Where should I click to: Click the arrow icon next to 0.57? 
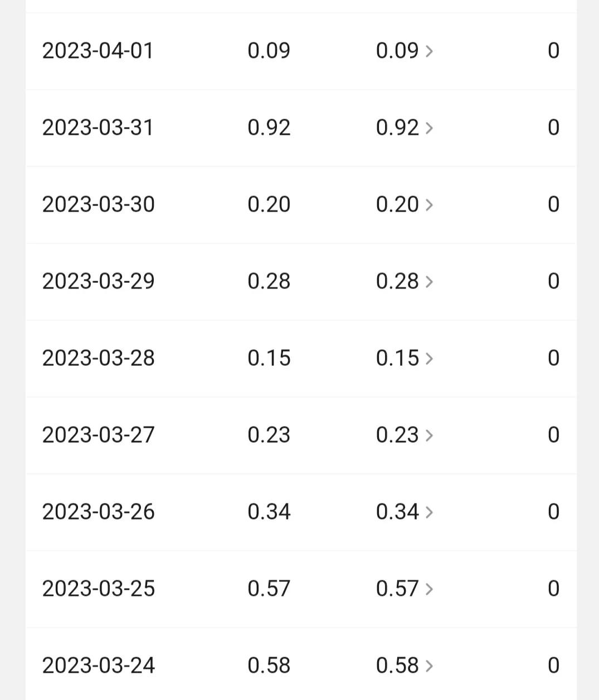click(x=429, y=589)
